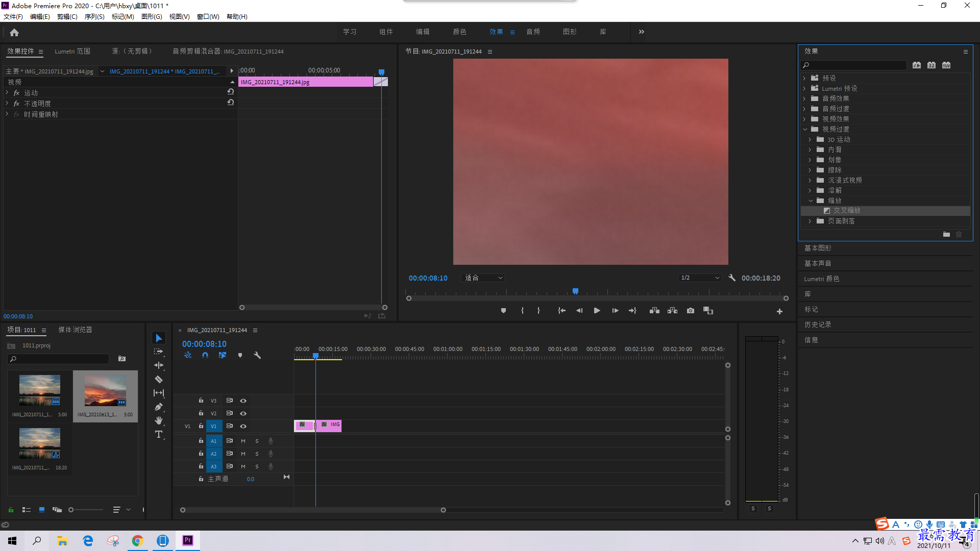The width and height of the screenshot is (980, 551).
Task: Open the 剪辑(C) menu
Action: (x=67, y=17)
